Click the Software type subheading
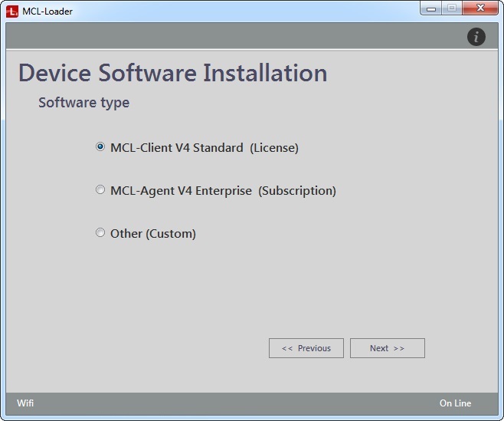Screen dimensions: 504x421 coord(84,103)
